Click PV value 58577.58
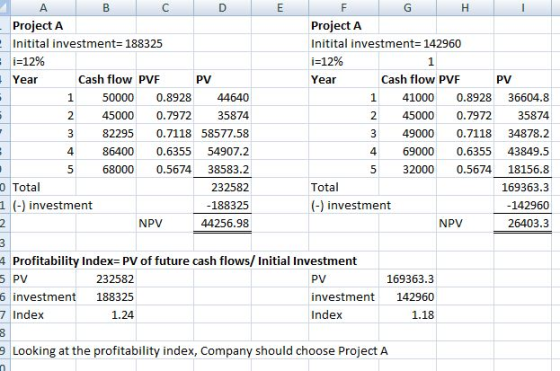The height and width of the screenshot is (371, 560). 225,134
